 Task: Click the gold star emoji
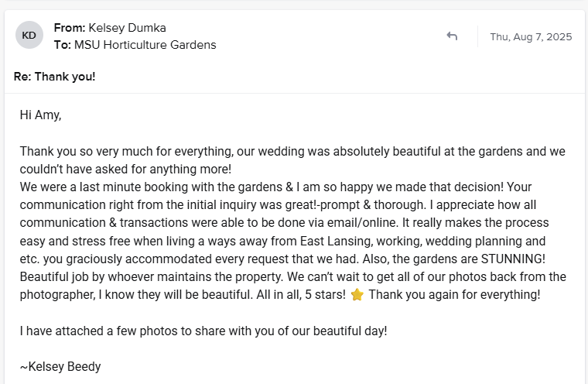pyautogui.click(x=357, y=294)
